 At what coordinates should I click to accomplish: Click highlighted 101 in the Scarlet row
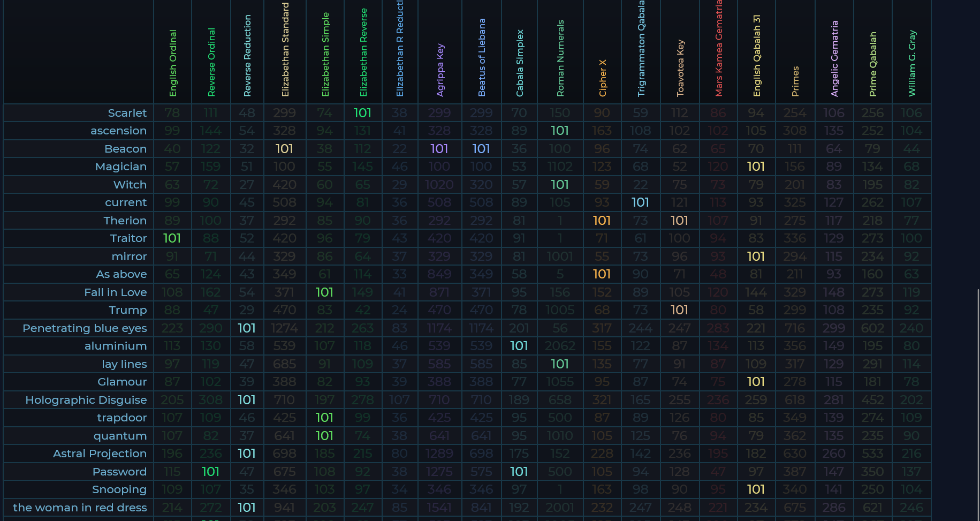point(362,113)
